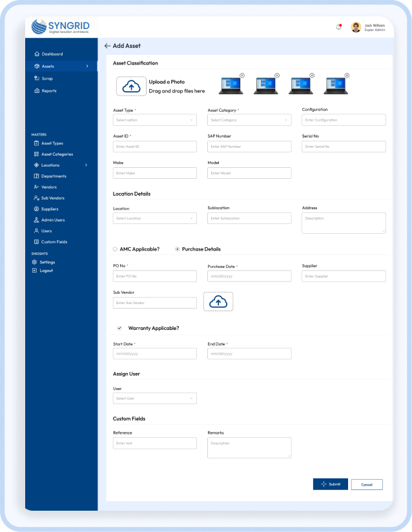Go to Vendors in the Masters menu
The width and height of the screenshot is (412, 532).
[49, 187]
